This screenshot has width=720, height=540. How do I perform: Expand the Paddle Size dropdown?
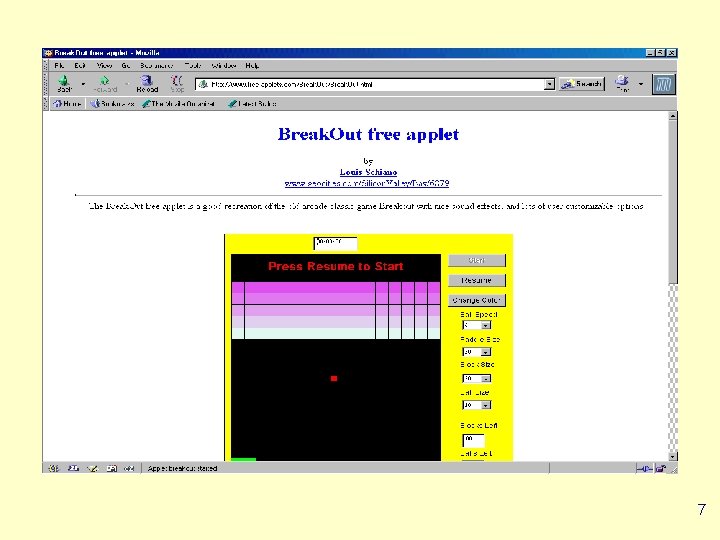coord(485,352)
